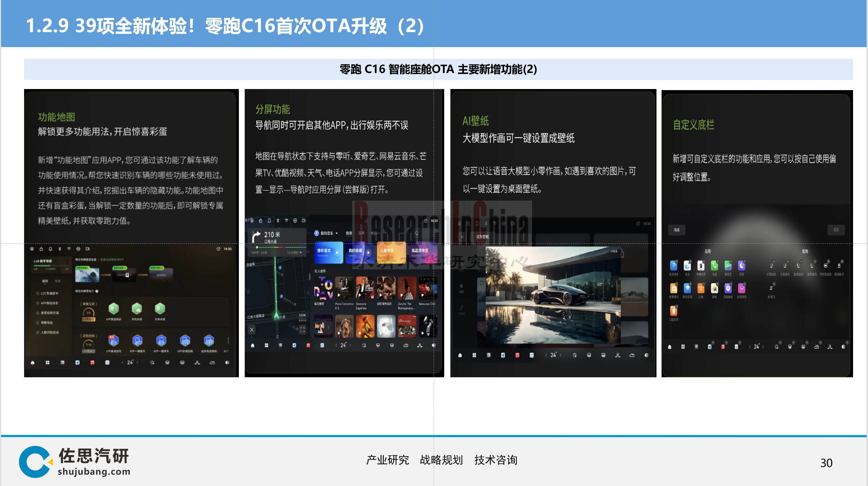868x486 pixels.
Task: Click 重置 button in 自定义底栏 panel
Action: (836, 230)
